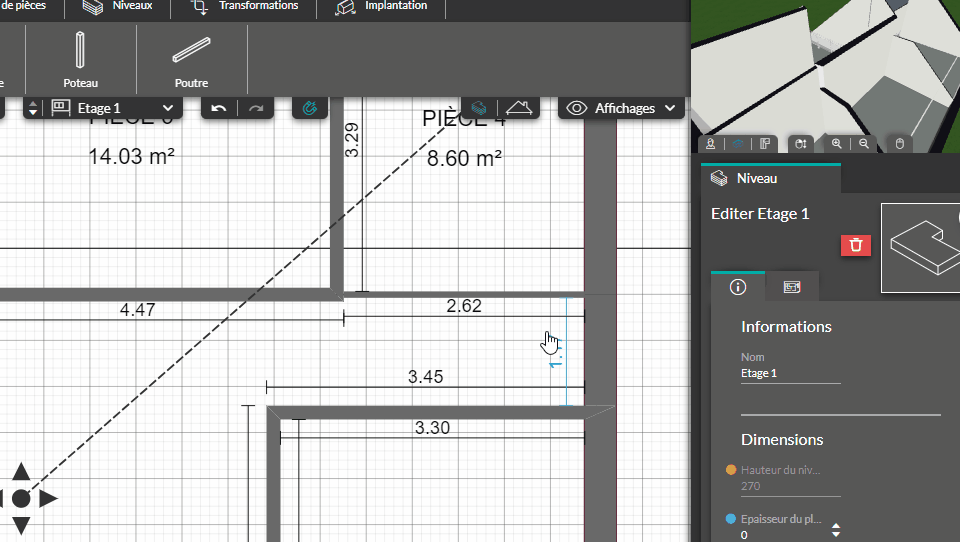This screenshot has width=960, height=542.
Task: Open the Implantation menu
Action: (x=383, y=7)
